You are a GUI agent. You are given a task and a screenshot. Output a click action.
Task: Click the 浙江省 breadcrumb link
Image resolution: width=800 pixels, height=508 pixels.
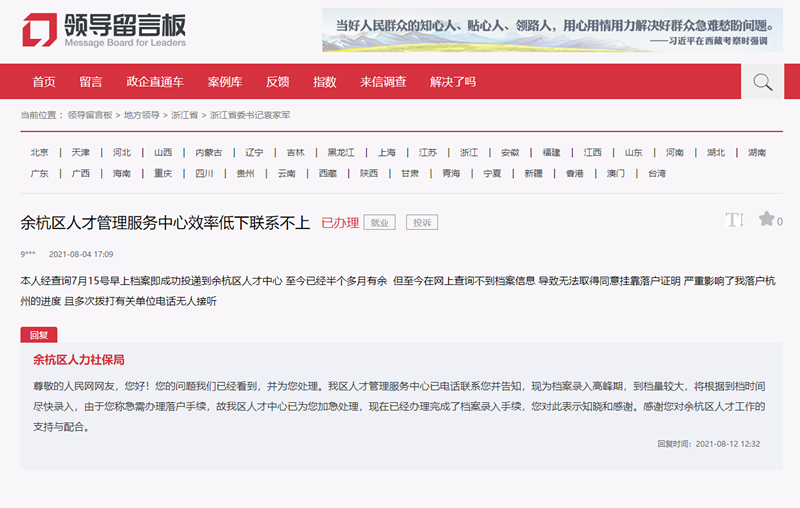tap(184, 115)
